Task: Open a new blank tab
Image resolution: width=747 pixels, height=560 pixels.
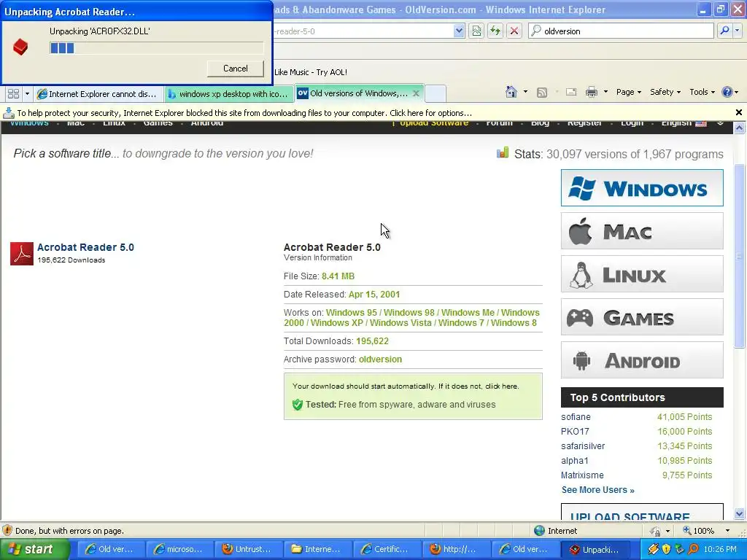Action: tap(435, 94)
